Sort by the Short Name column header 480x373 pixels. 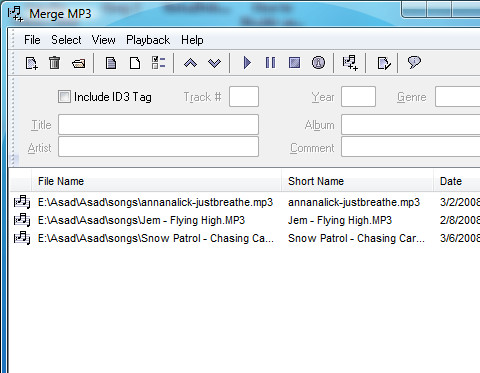click(358, 181)
